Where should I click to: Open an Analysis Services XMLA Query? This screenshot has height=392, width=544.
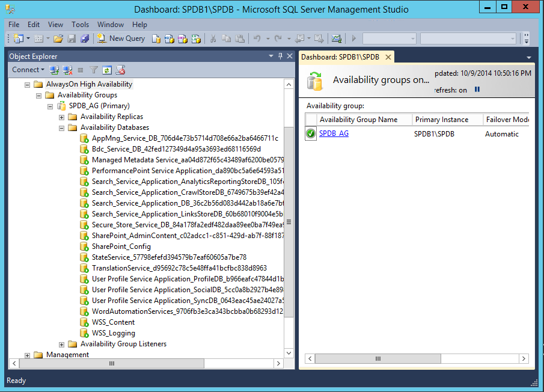(196, 38)
